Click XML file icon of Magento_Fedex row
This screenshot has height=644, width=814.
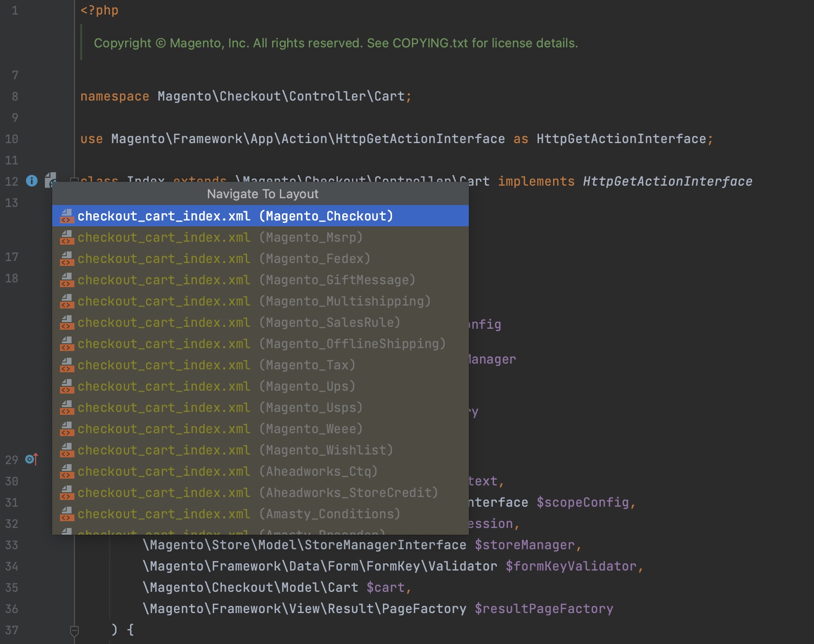pyautogui.click(x=67, y=259)
